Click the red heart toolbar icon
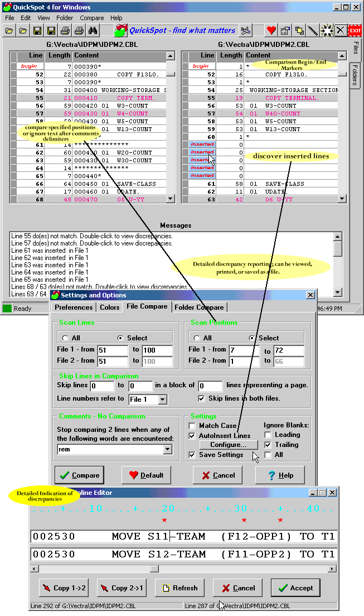364x616 pixels. 271,31
